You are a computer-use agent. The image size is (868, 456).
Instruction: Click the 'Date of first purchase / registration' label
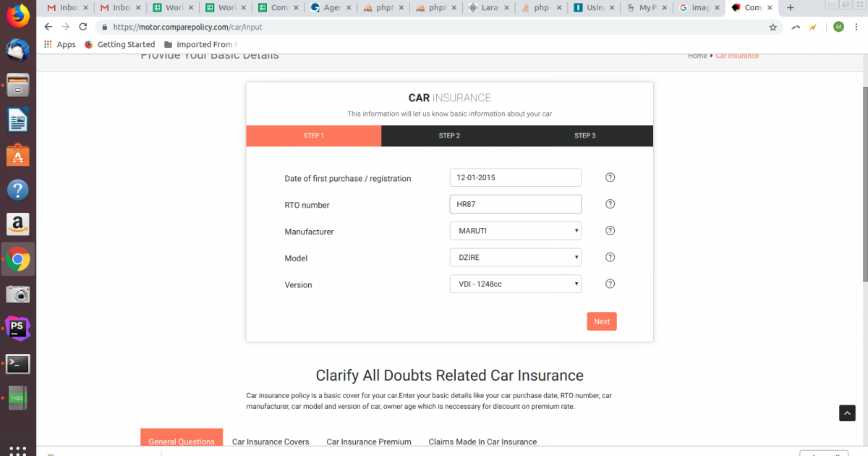pos(348,178)
